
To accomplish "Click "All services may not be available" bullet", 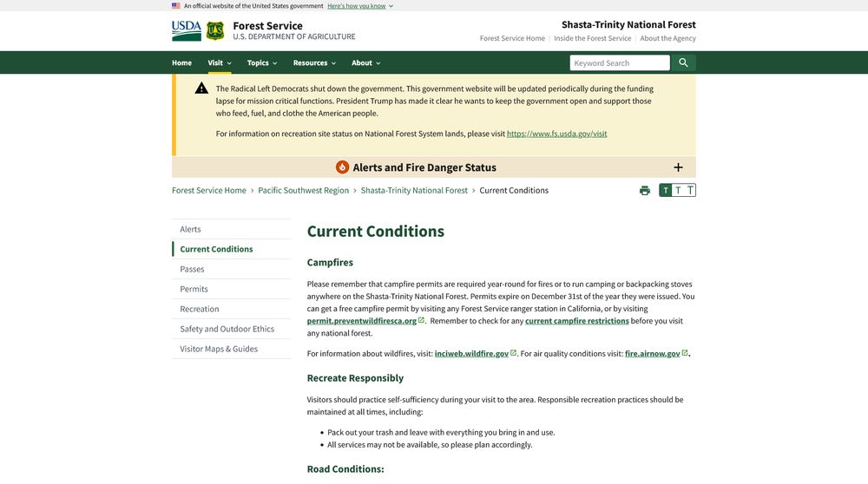I will coord(430,445).
